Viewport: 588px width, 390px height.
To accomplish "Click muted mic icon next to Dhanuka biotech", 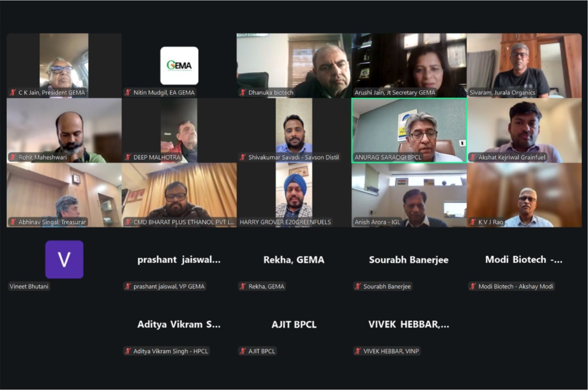I will pos(243,93).
